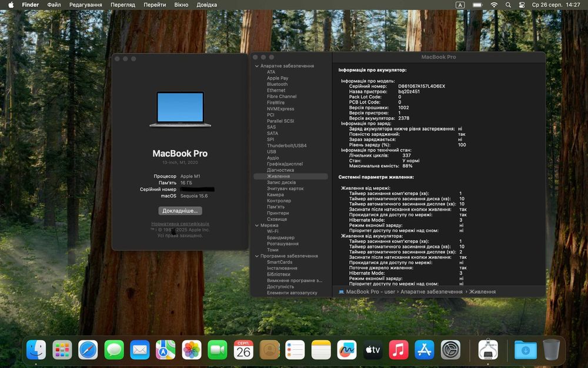Open Trash in the Dock
Screen dimensions: 588x368
click(552, 349)
